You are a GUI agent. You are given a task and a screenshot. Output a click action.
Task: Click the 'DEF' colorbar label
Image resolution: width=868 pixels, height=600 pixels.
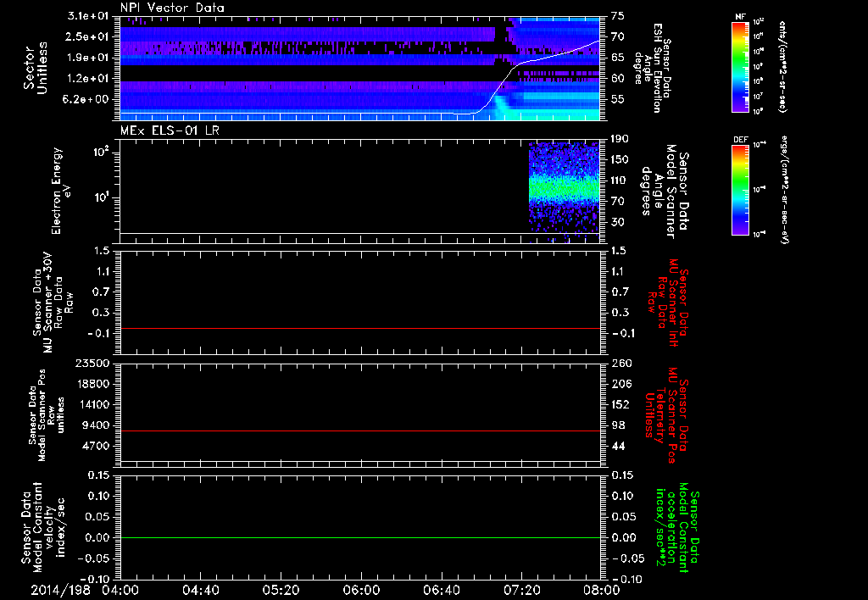pos(740,140)
